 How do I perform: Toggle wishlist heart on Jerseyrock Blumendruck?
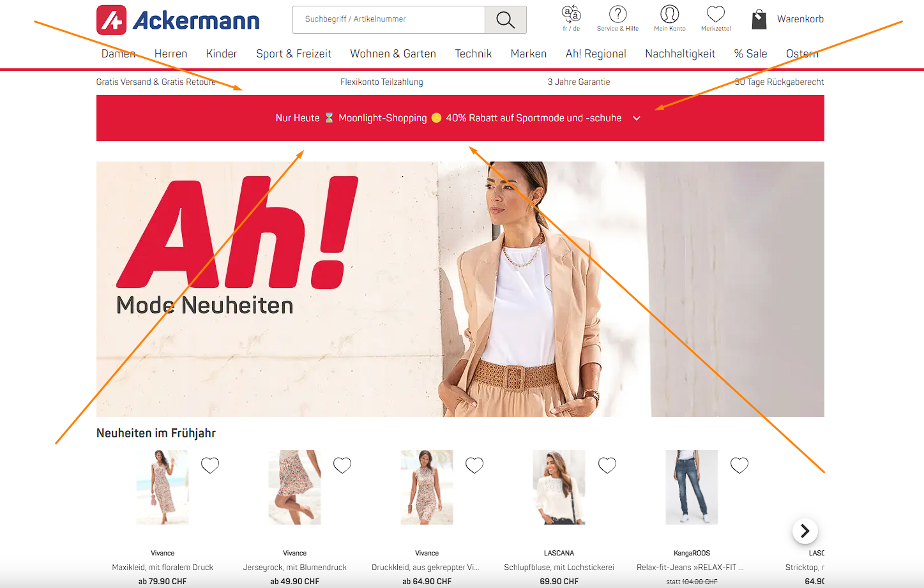(x=342, y=465)
